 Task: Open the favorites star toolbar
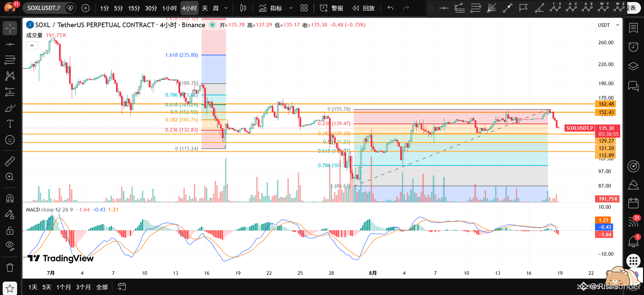(x=10, y=288)
